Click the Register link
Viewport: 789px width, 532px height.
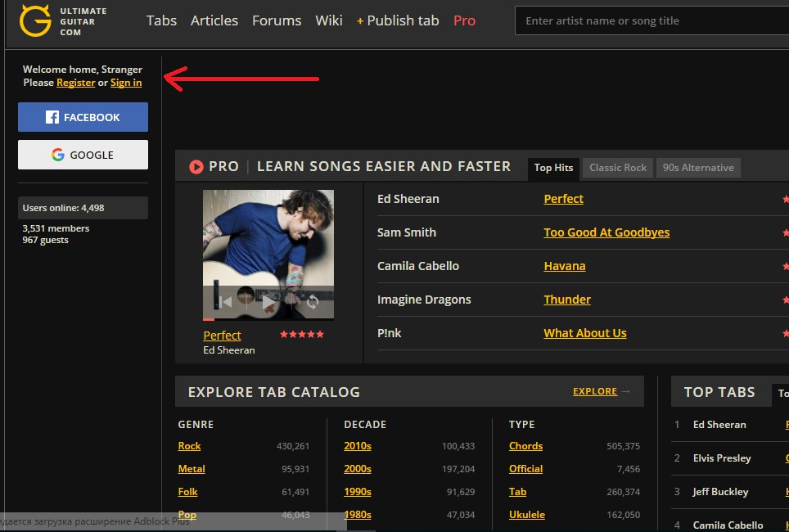[x=76, y=83]
